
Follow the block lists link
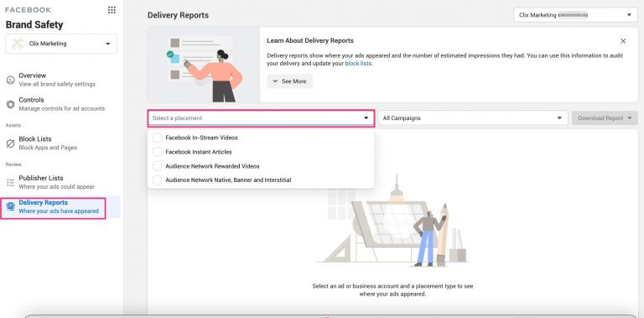[x=358, y=64]
